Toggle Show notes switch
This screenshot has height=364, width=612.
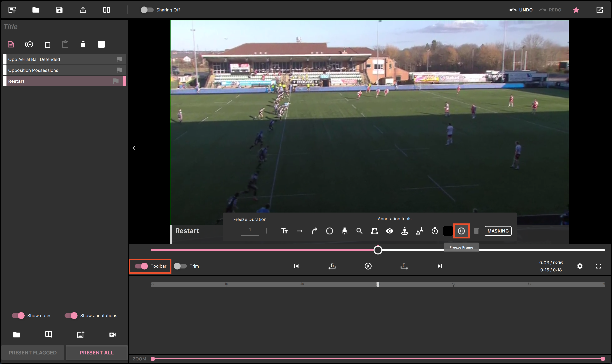coord(18,315)
